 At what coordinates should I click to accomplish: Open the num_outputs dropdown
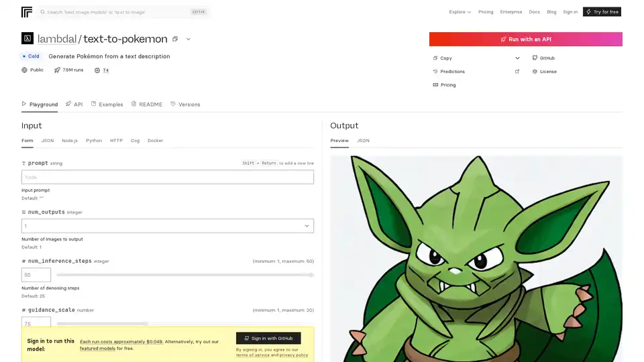point(168,226)
